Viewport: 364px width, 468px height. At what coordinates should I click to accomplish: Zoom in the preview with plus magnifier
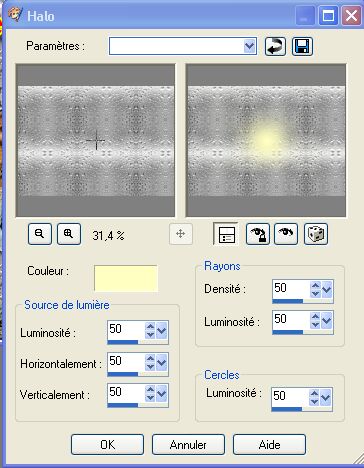tap(69, 234)
